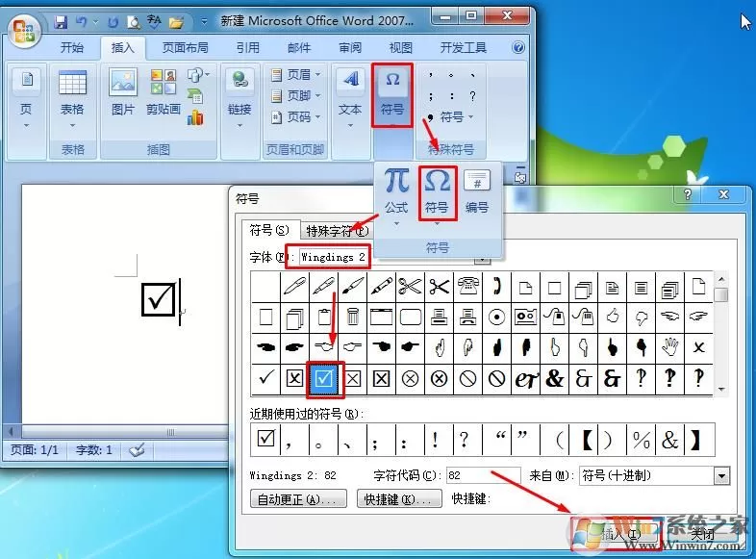
Task: Select the blue checked box symbol in grid
Action: click(323, 379)
